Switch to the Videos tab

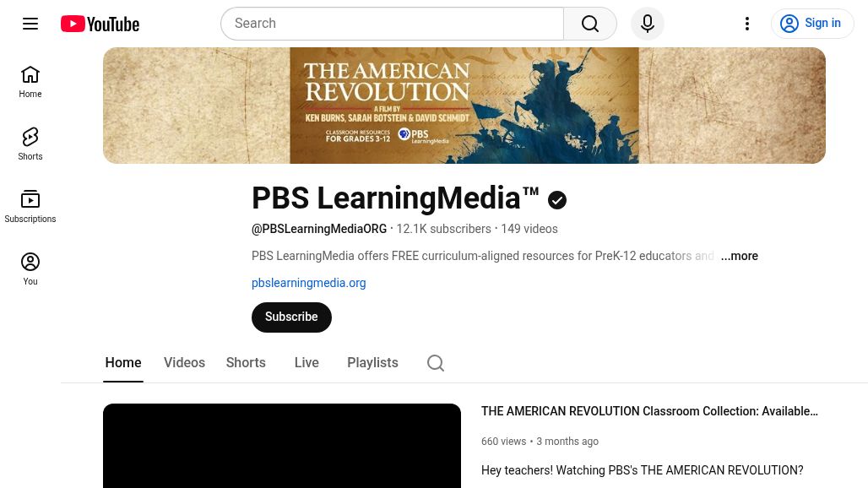184,362
